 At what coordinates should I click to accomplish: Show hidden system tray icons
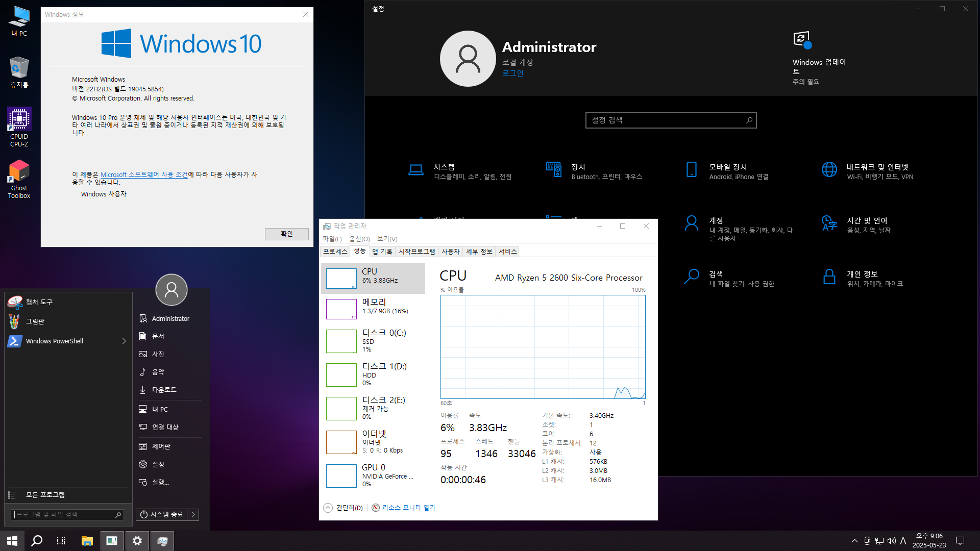coord(854,541)
